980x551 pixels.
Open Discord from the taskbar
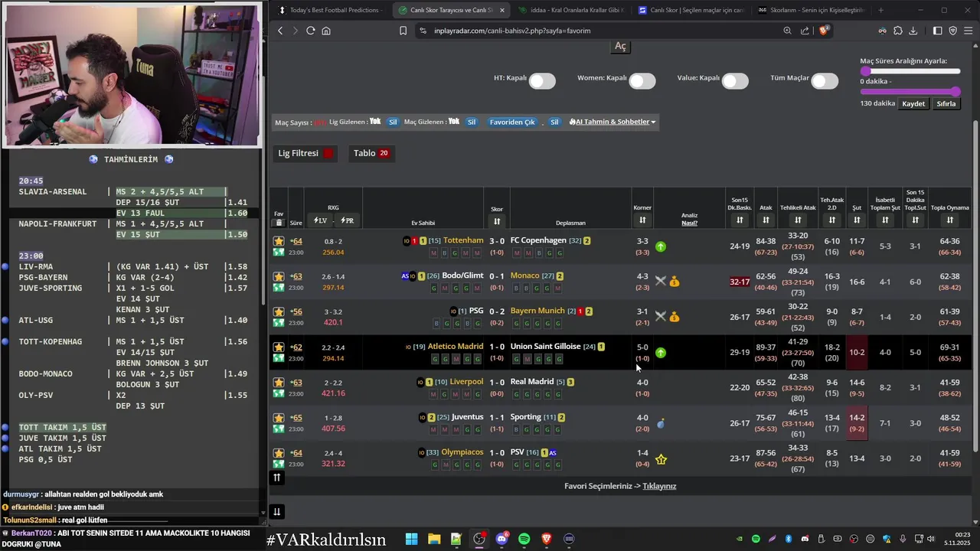point(502,539)
